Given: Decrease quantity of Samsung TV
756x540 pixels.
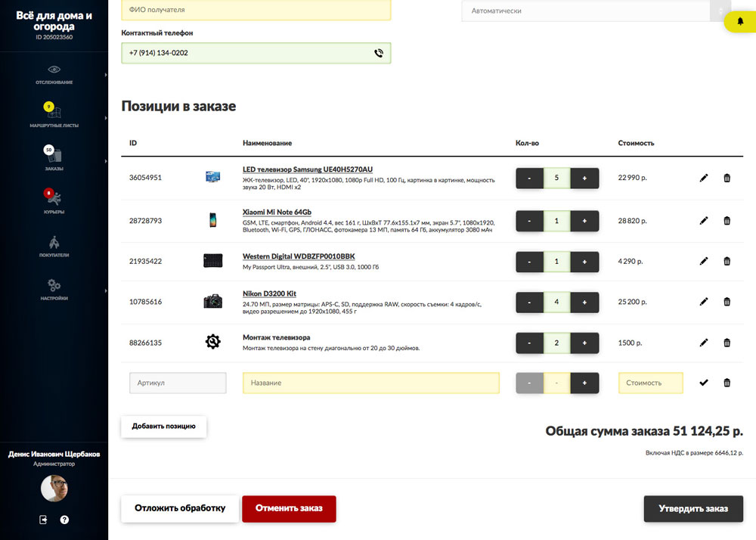Looking at the screenshot, I should pyautogui.click(x=529, y=178).
